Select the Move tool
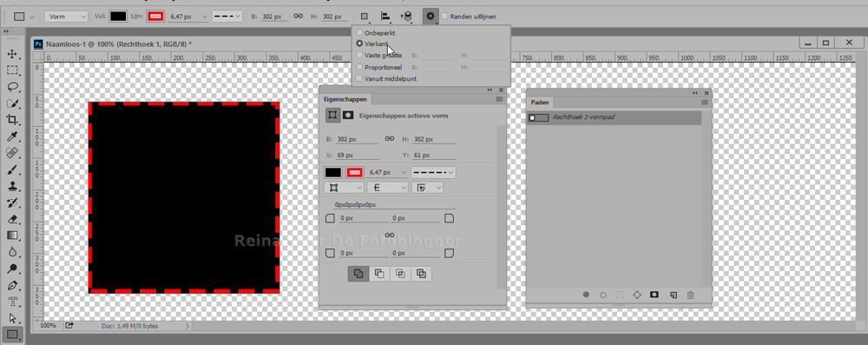This screenshot has height=345, width=868. pos(12,55)
